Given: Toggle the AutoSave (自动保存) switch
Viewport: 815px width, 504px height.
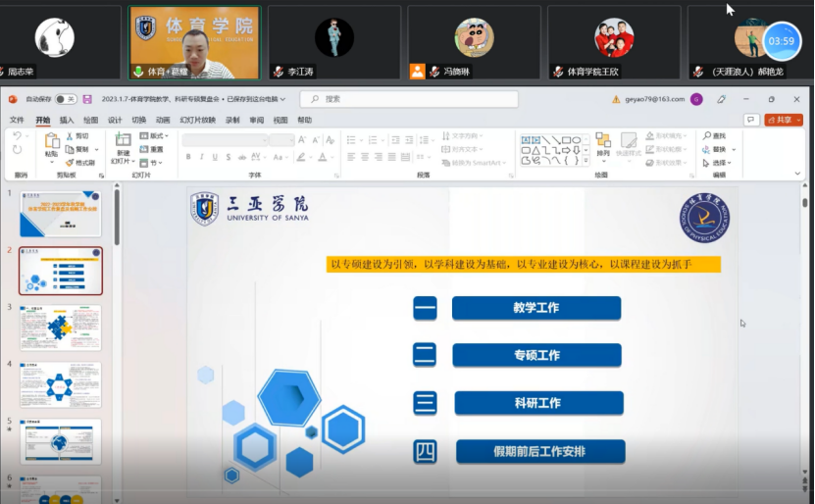Looking at the screenshot, I should [x=66, y=99].
